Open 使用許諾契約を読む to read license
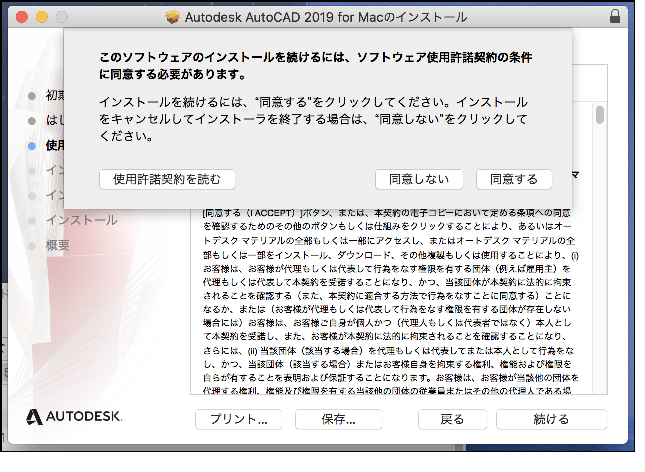645x472 pixels. pos(167,179)
